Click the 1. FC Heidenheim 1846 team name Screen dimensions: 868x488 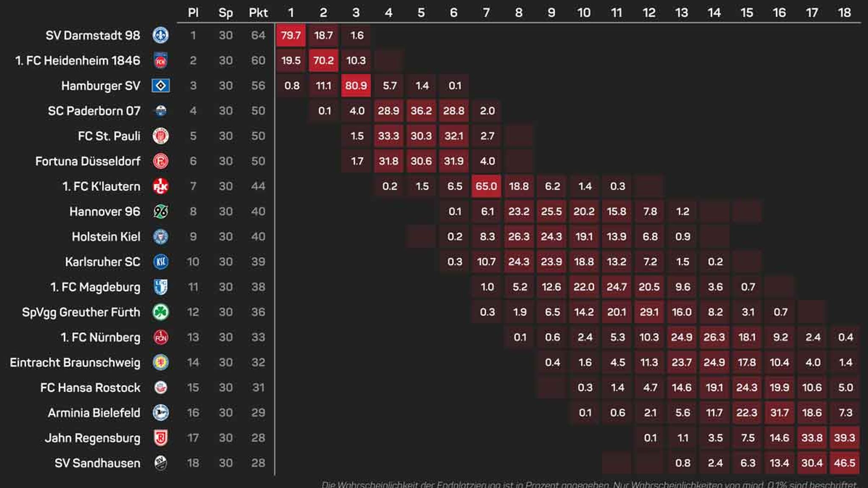(x=78, y=61)
